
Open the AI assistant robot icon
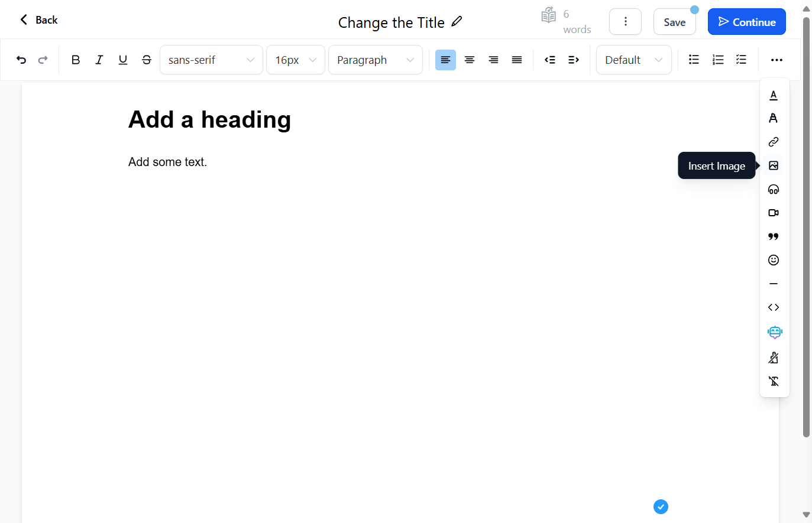[x=775, y=332]
